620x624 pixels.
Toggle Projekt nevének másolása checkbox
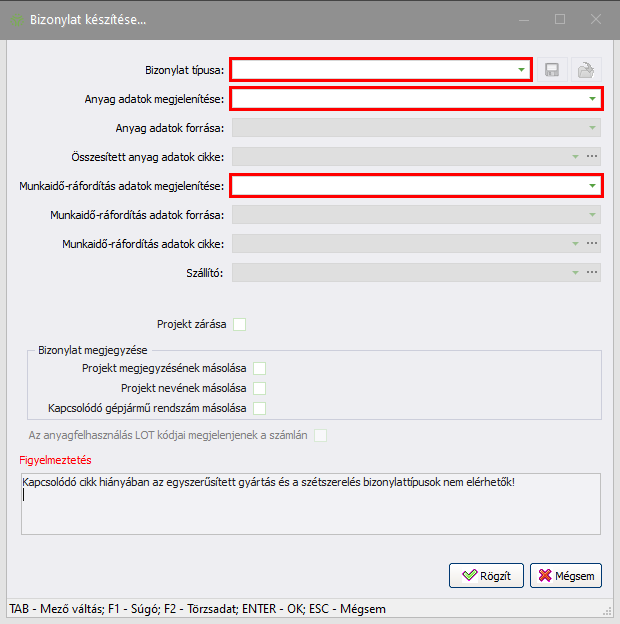(259, 388)
